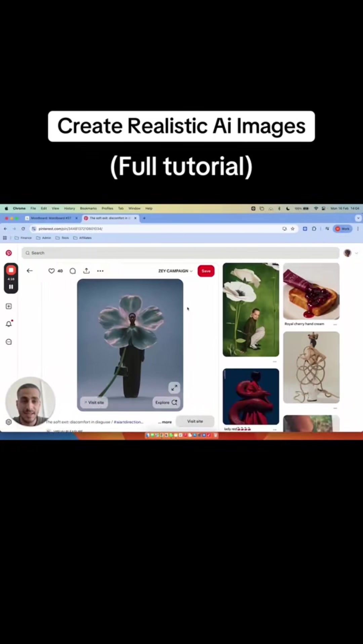The height and width of the screenshot is (644, 363).
Task: Like the pin with the heart icon
Action: click(51, 271)
